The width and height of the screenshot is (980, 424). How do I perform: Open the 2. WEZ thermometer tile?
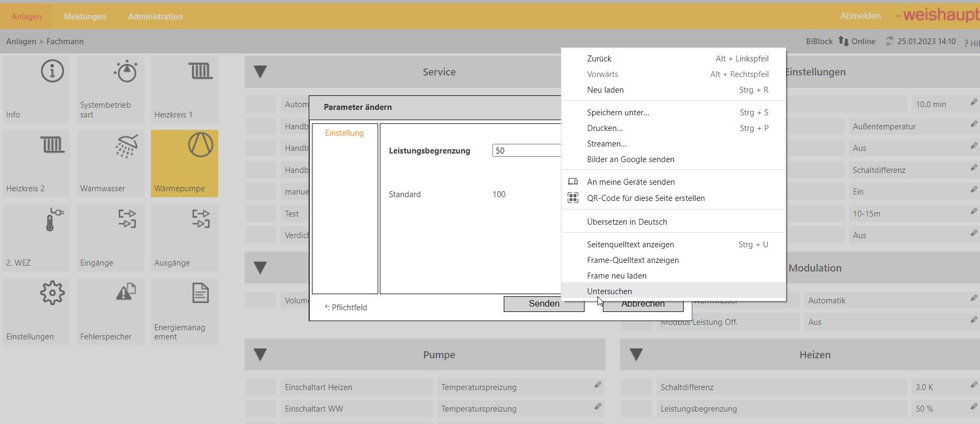coord(36,238)
